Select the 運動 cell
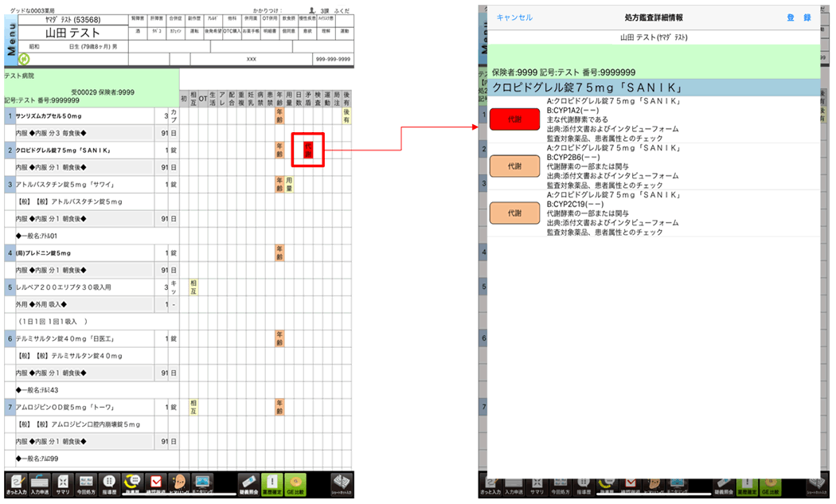 click(345, 32)
